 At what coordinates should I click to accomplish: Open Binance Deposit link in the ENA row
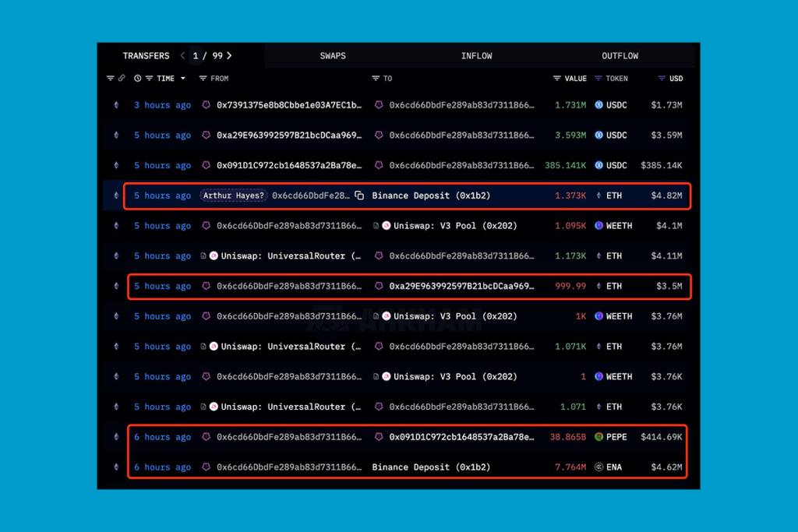[x=431, y=467]
